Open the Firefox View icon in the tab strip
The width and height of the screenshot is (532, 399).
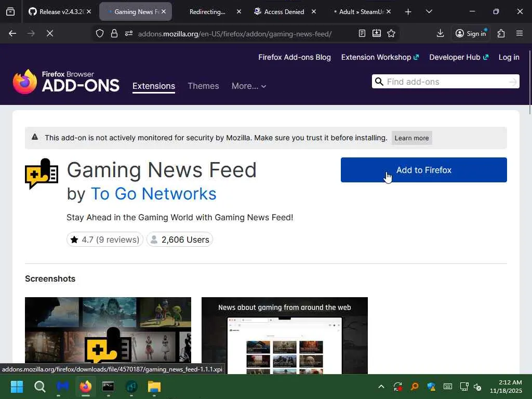pyautogui.click(x=10, y=11)
